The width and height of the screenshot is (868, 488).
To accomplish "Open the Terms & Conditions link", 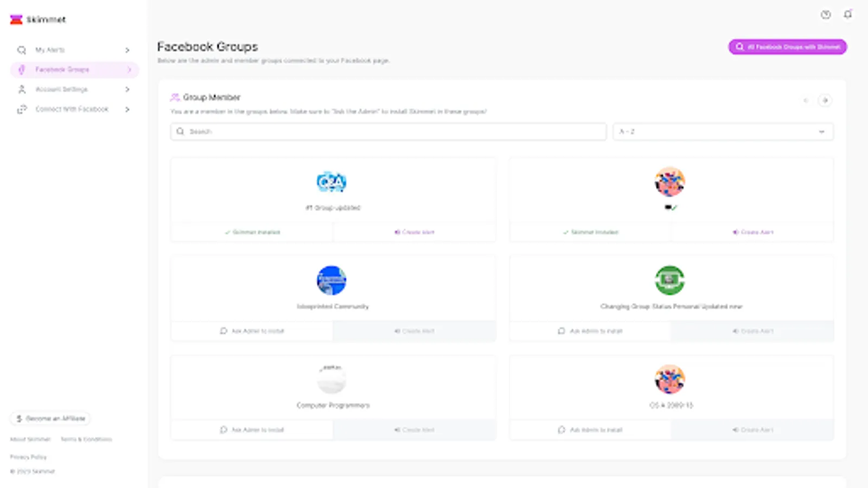I will (86, 439).
